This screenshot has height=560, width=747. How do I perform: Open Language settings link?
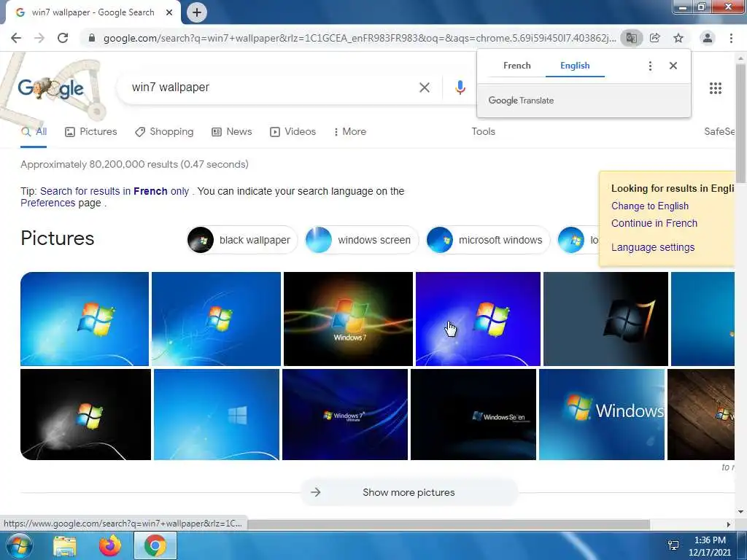coord(653,248)
